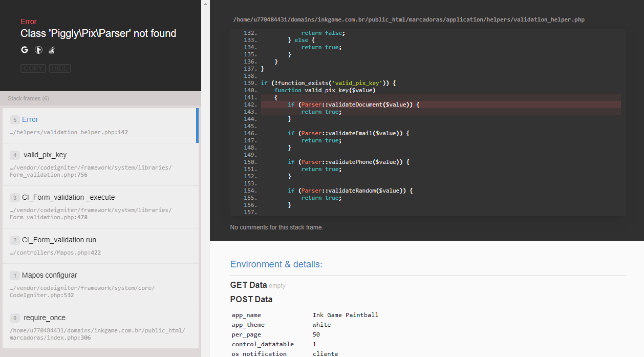Click the red 'Error' exception type label
This screenshot has height=357, width=644.
tap(29, 22)
